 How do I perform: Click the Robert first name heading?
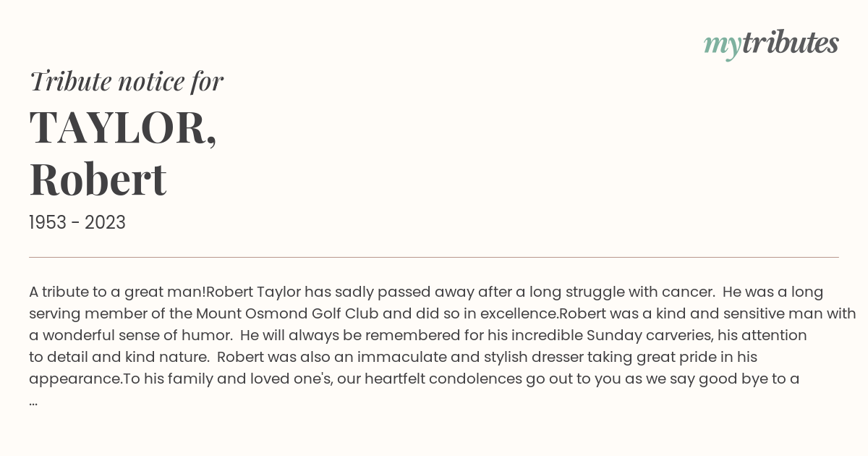pyautogui.click(x=98, y=180)
